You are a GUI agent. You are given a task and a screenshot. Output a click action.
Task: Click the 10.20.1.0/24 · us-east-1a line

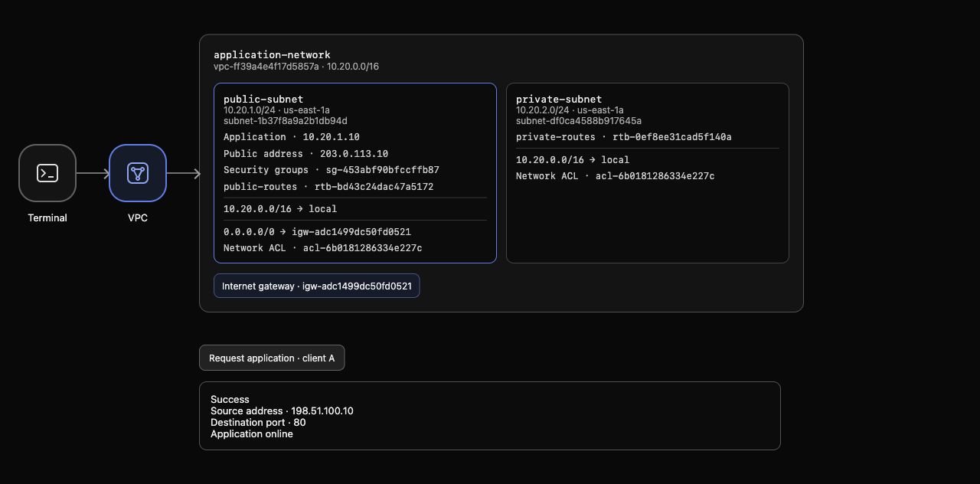tap(277, 110)
